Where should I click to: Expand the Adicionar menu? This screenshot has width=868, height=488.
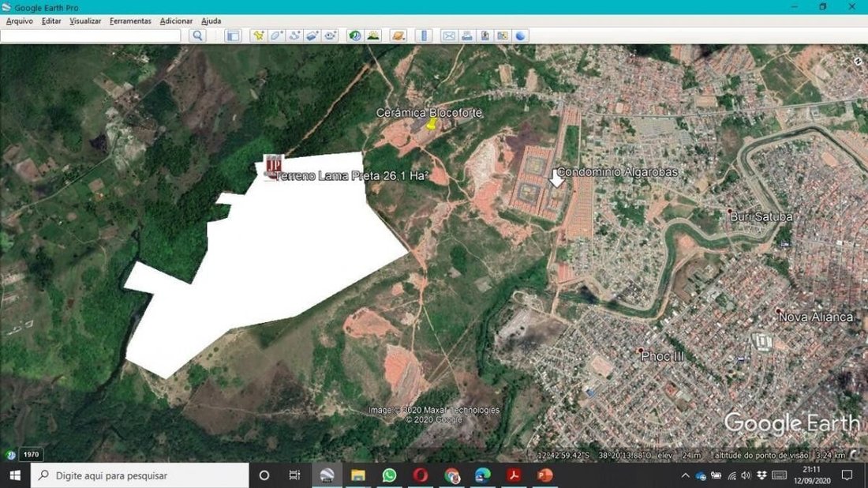[x=176, y=21]
